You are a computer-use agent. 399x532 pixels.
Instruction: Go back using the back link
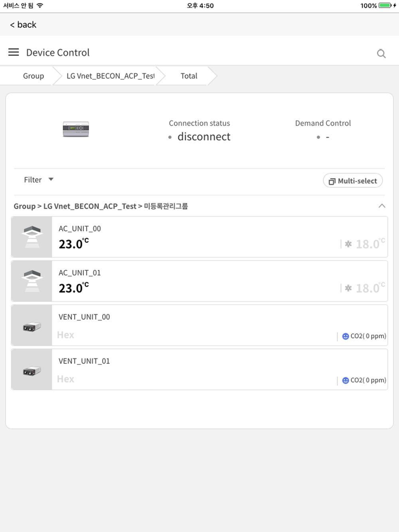click(x=23, y=25)
